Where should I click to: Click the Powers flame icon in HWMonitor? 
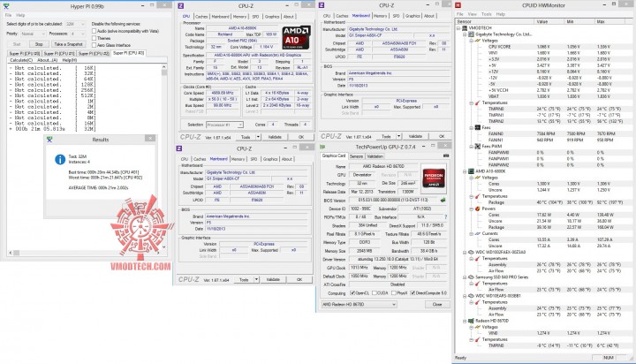click(x=477, y=209)
